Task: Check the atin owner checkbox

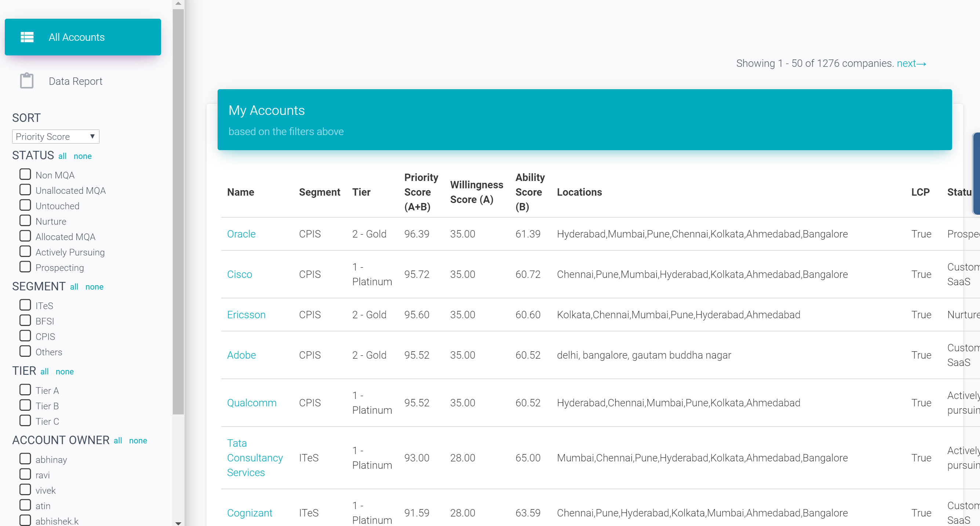Action: tap(25, 505)
